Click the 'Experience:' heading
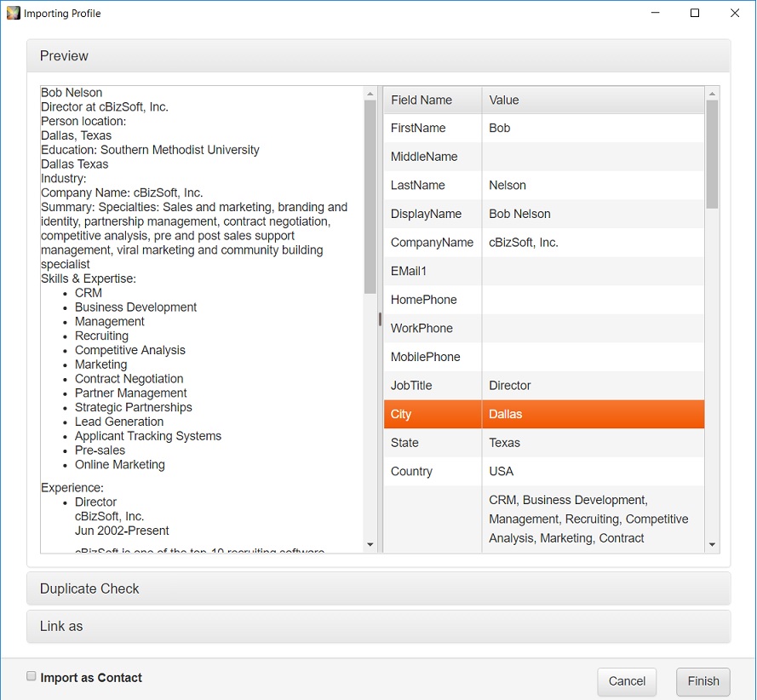The image size is (757, 700). click(x=72, y=488)
